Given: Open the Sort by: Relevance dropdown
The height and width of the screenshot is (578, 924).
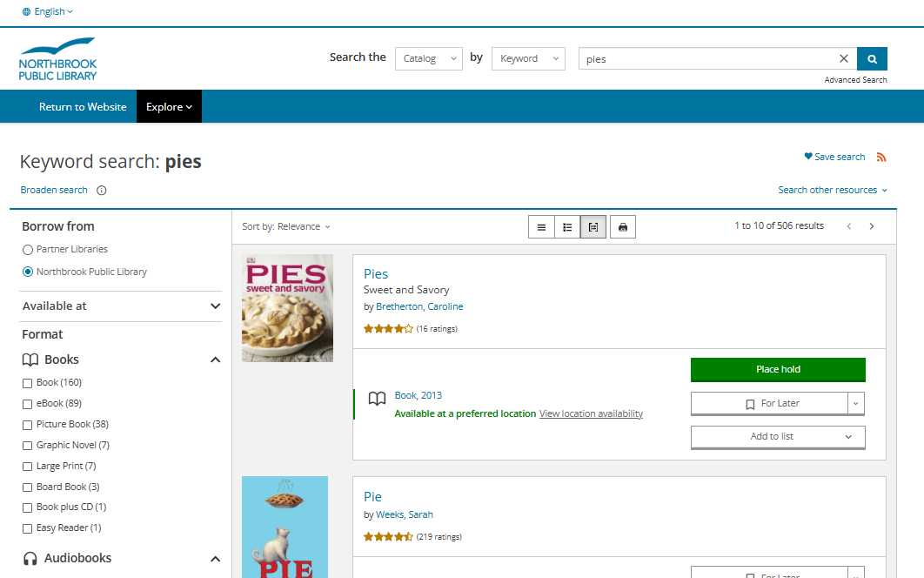Looking at the screenshot, I should coord(285,226).
